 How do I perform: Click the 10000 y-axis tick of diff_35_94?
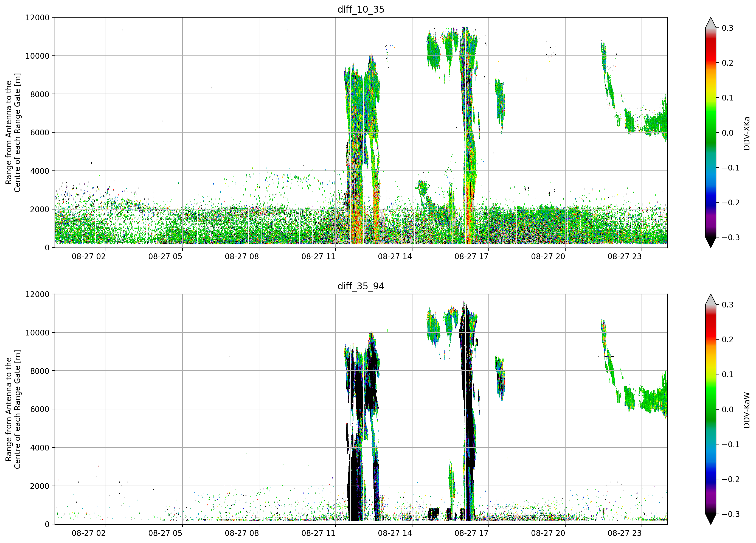[37, 333]
